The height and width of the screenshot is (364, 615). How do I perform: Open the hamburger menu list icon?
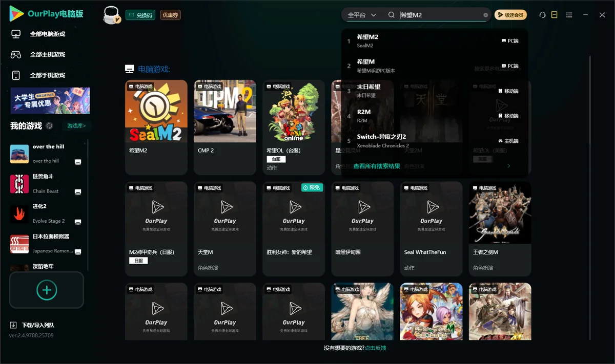[569, 15]
